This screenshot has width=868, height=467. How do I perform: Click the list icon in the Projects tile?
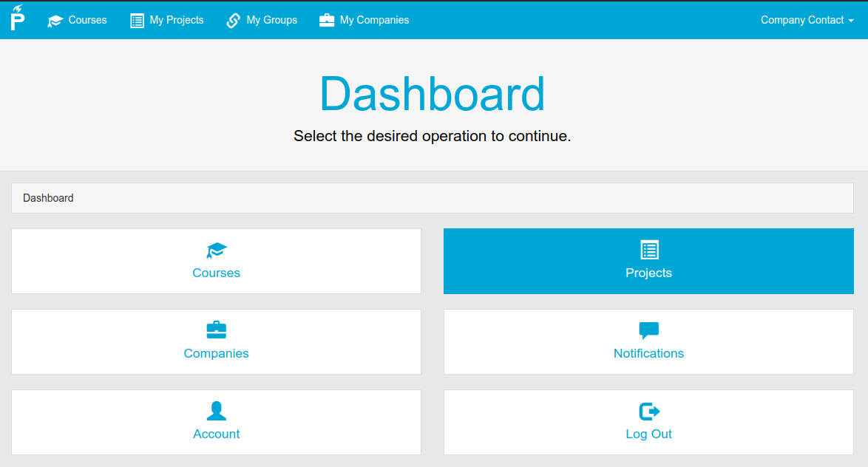[x=649, y=250]
